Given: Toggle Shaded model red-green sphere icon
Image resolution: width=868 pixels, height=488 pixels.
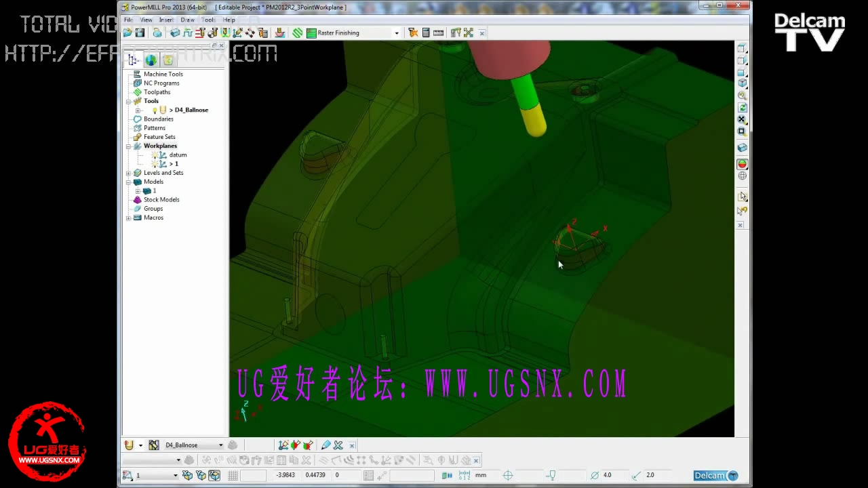Looking at the screenshot, I should coord(742,164).
